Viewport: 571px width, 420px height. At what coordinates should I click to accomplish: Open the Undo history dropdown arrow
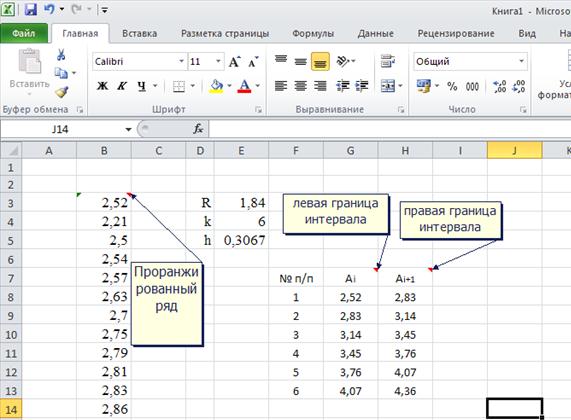tap(62, 9)
